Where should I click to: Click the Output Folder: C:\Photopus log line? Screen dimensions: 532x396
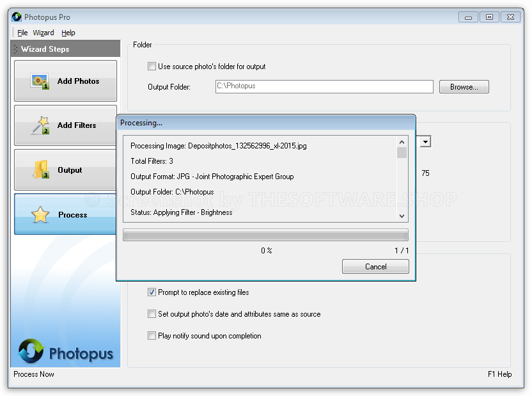click(x=172, y=192)
